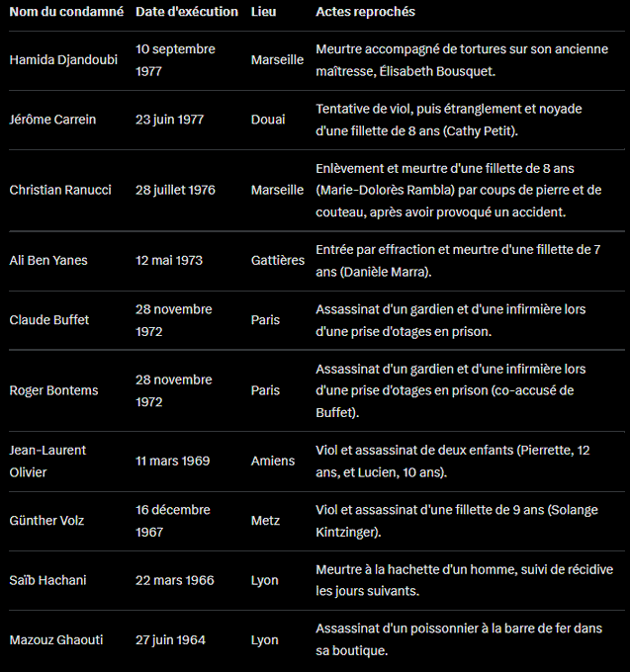Image resolution: width=630 pixels, height=672 pixels.
Task: Click the name Jérôme Carrein
Action: pyautogui.click(x=52, y=120)
